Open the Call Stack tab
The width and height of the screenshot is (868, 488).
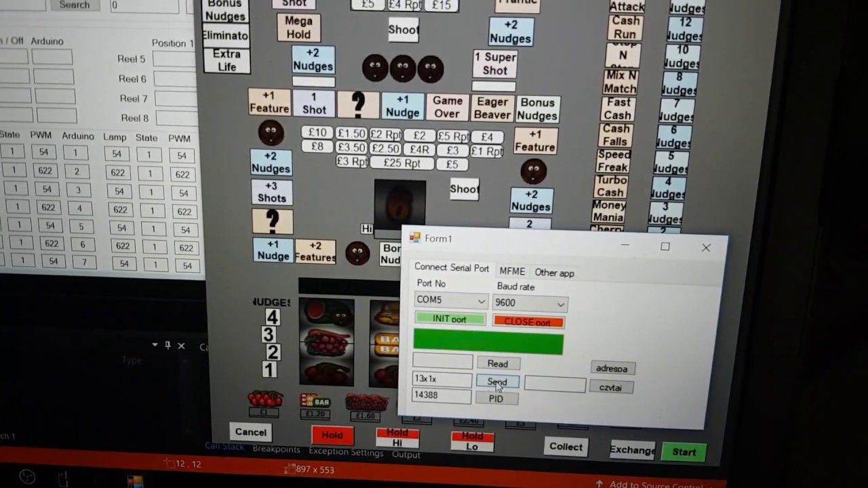pos(224,447)
